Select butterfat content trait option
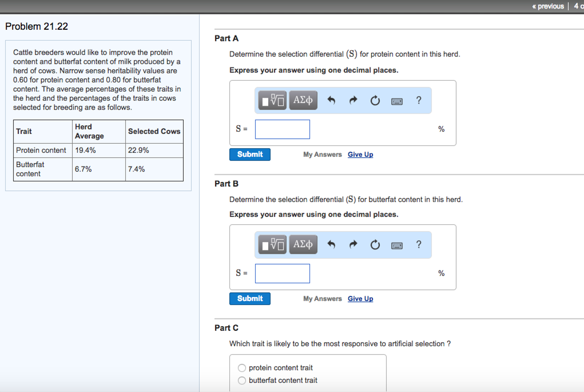Viewport: 584px width, 392px height. pyautogui.click(x=242, y=380)
